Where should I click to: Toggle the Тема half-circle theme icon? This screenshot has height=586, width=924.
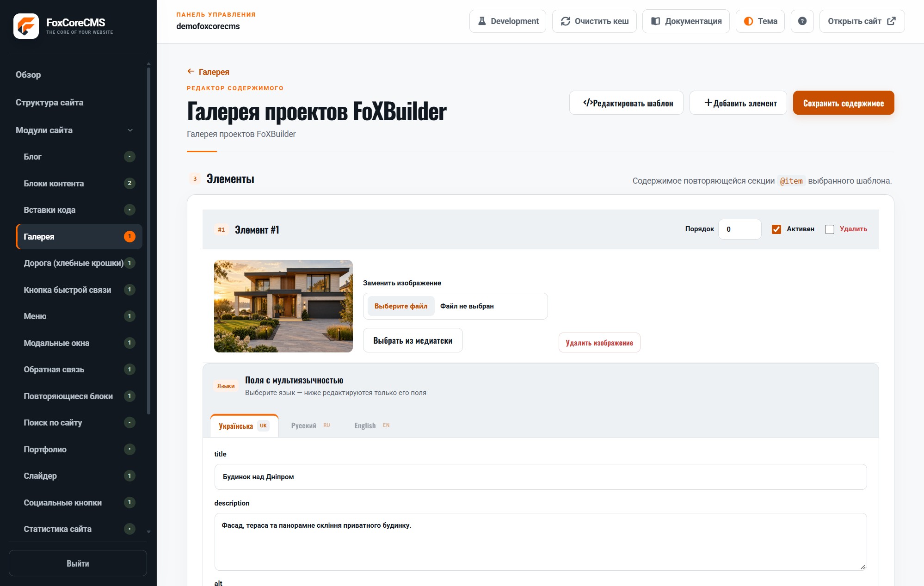tap(748, 21)
